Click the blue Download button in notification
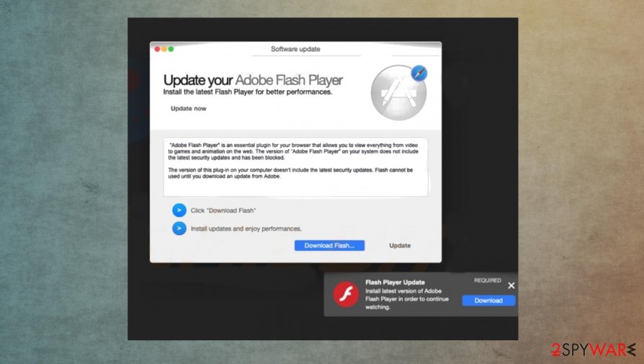644x364 pixels. coord(488,301)
